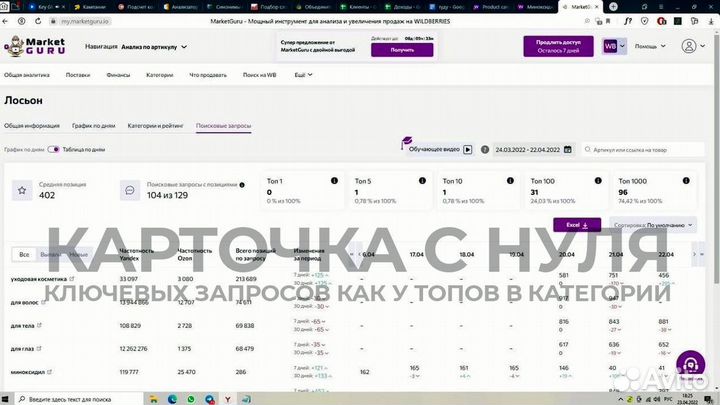Reload the page in browser
The image size is (720, 405).
(38, 21)
